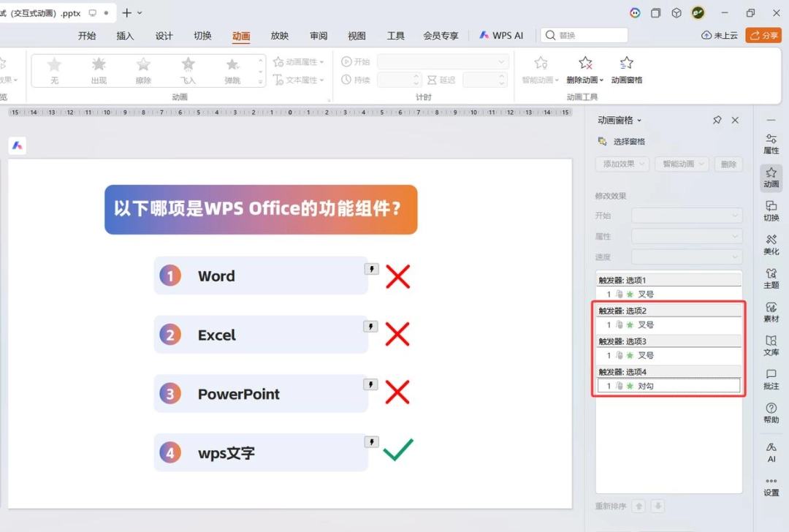This screenshot has height=532, width=789.
Task: Click the search box in the ribbon
Action: pyautogui.click(x=584, y=35)
